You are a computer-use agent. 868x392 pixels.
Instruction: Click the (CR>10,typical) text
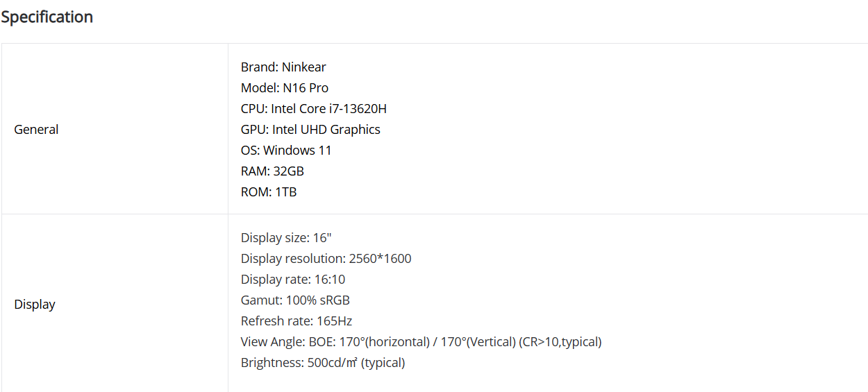[x=560, y=341]
